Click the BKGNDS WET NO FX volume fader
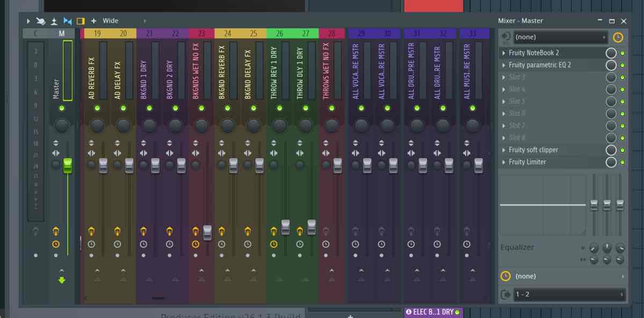This screenshot has height=318, width=644. [208, 232]
